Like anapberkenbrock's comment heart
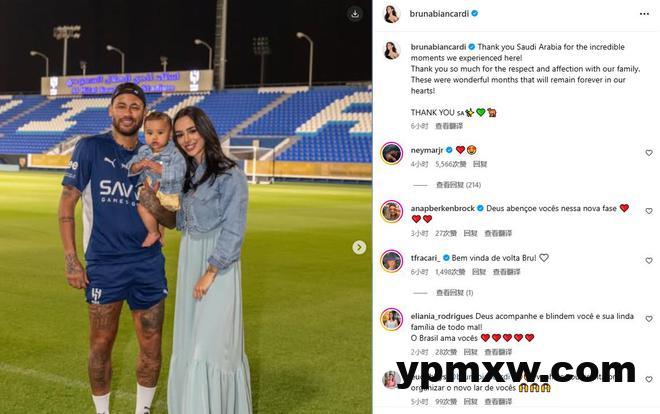This screenshot has width=660, height=414. (x=649, y=211)
